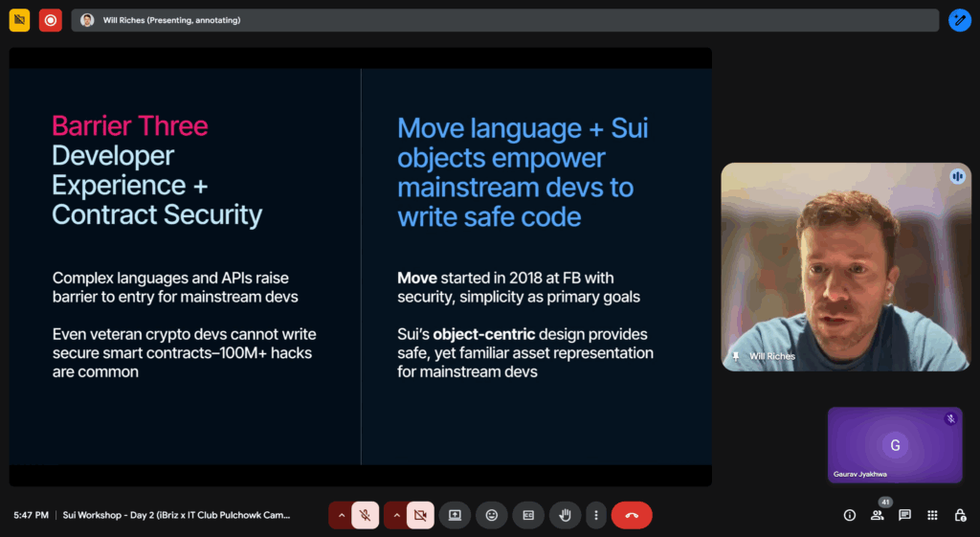Click the audio indicator on Will Riches tile

click(x=957, y=176)
